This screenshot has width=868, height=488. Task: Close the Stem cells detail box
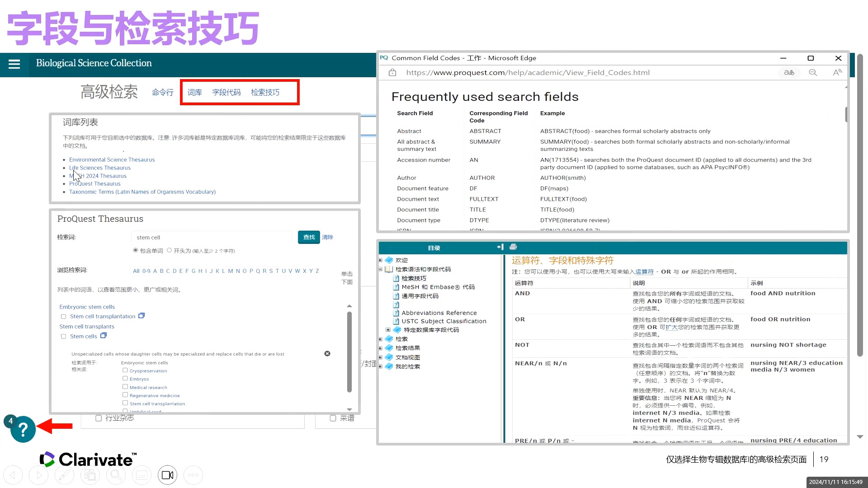point(327,353)
